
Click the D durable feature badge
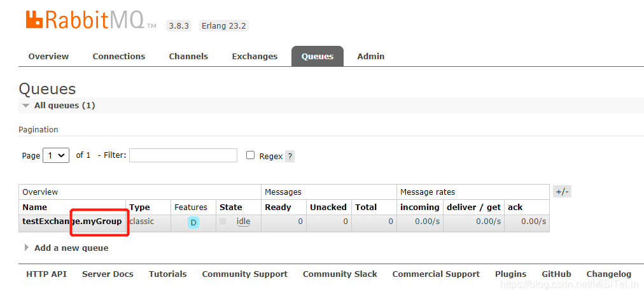click(193, 222)
